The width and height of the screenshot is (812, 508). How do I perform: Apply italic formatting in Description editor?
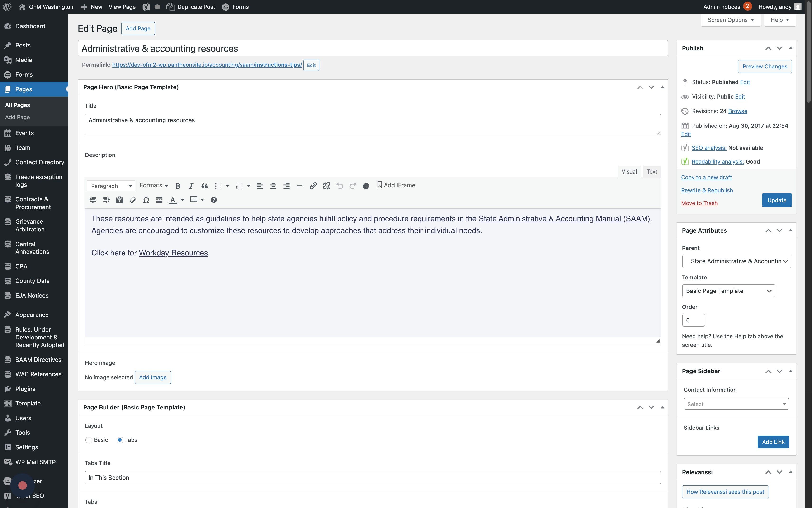191,186
